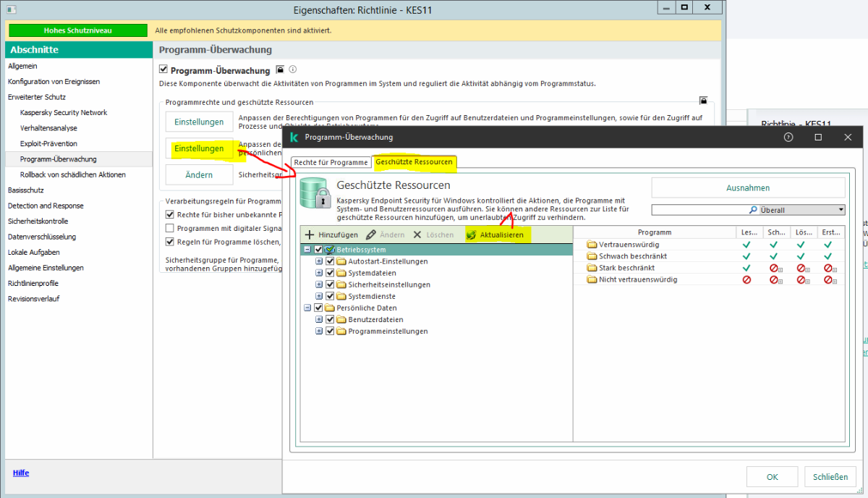Click the Lesen checkmark for Vertrauenswürdig

747,245
